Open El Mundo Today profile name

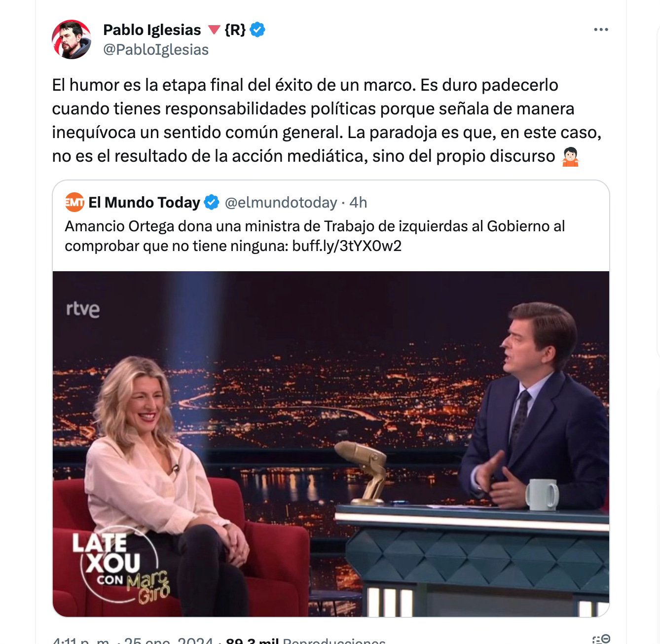(x=144, y=202)
